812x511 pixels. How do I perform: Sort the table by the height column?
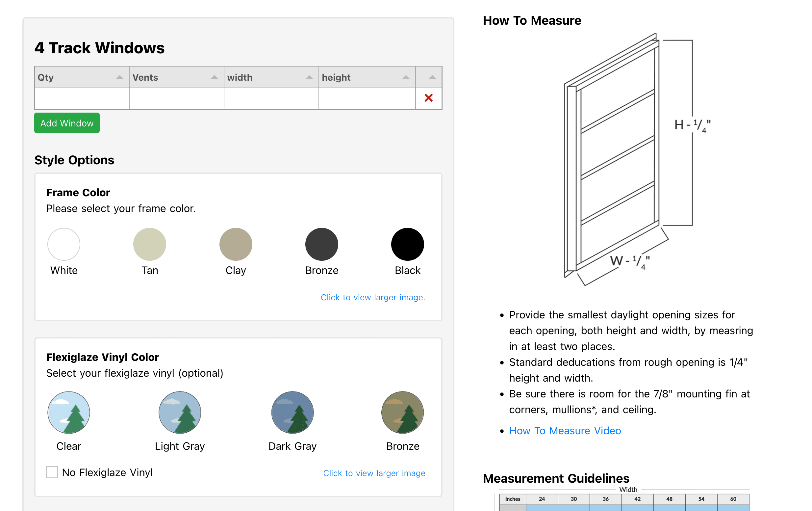pyautogui.click(x=366, y=77)
